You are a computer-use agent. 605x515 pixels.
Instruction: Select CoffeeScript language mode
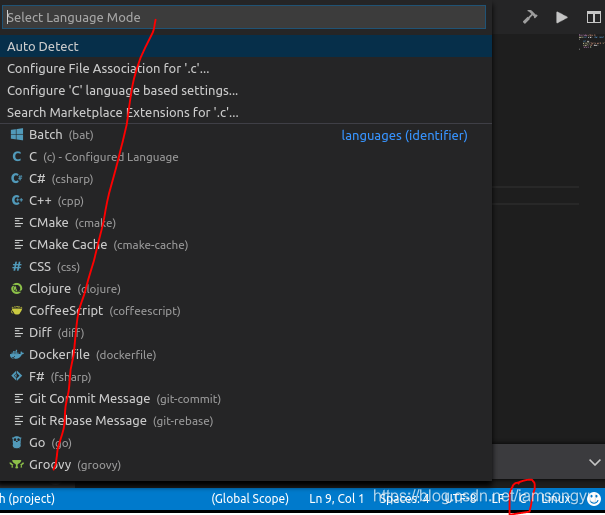tap(246, 311)
